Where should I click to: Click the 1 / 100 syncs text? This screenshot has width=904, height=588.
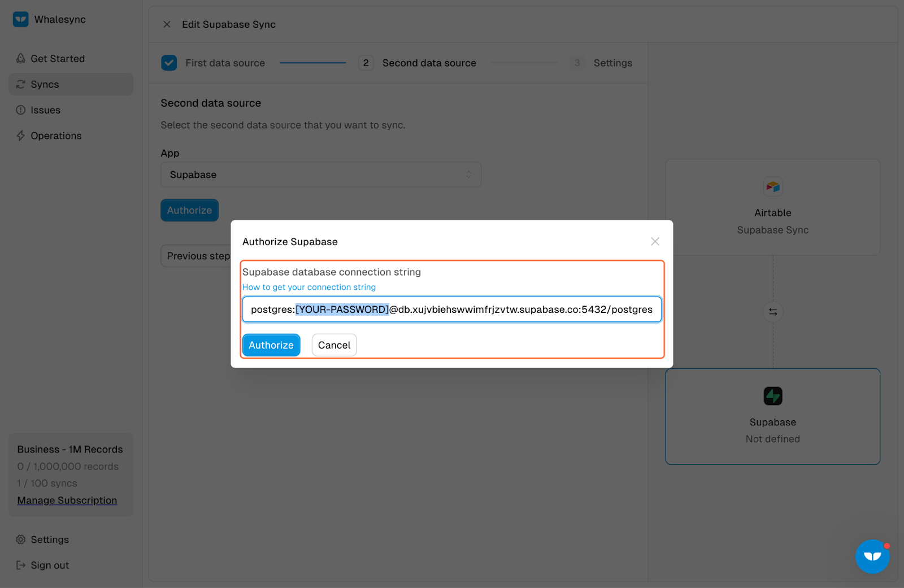tap(47, 484)
